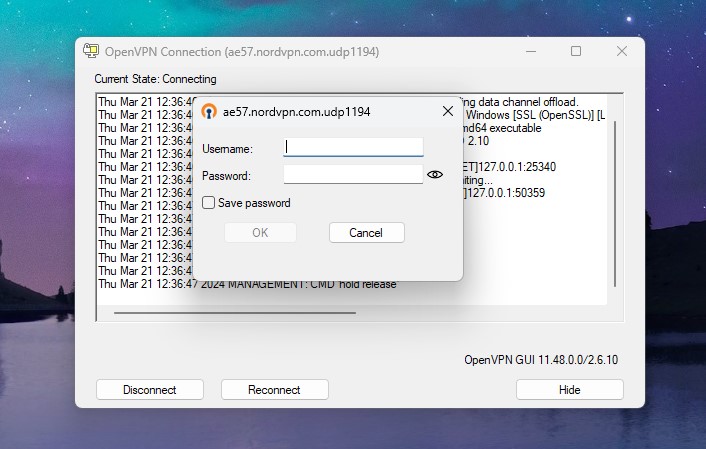706x449 pixels.
Task: Click the 'Username:' label
Action: click(x=227, y=149)
